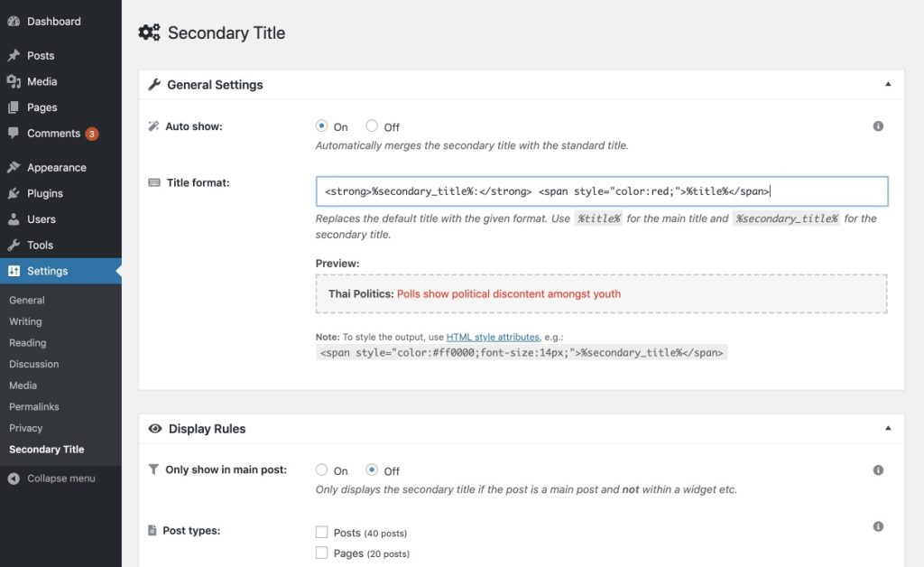The width and height of the screenshot is (924, 567).
Task: Open the Permalinks settings submenu
Action: pos(34,407)
